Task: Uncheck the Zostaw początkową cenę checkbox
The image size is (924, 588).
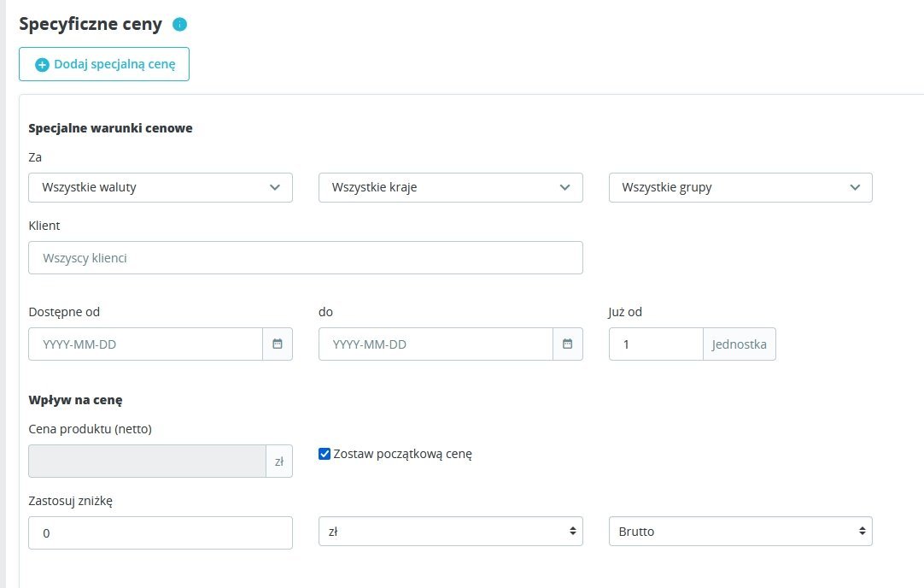Action: [x=325, y=454]
